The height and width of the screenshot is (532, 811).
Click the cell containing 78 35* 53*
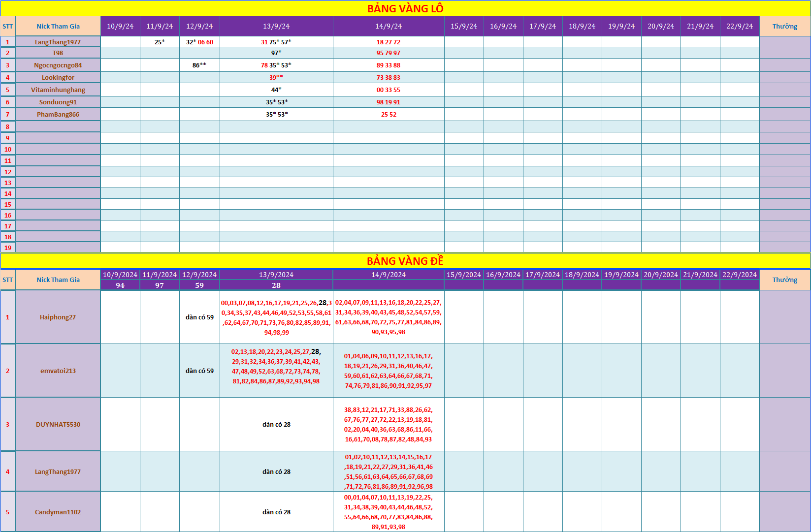point(276,65)
